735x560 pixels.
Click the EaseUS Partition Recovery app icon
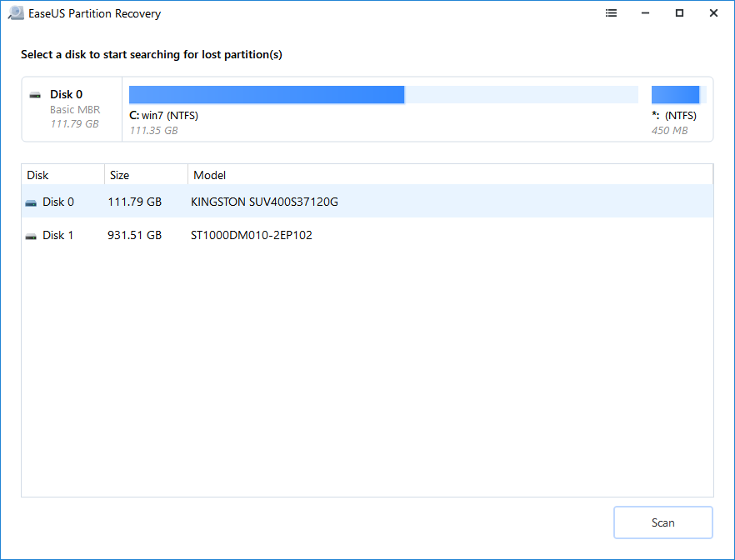coord(15,13)
